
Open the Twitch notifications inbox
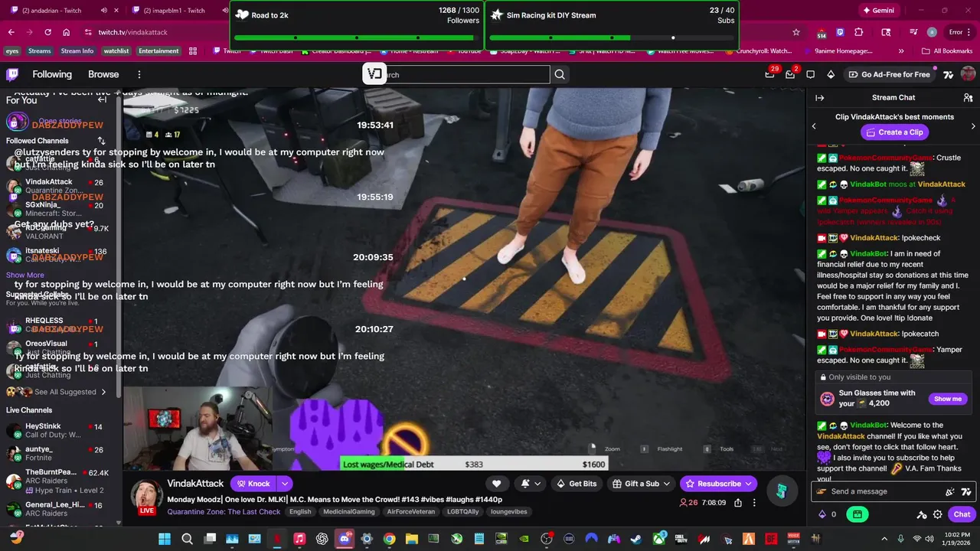[790, 74]
